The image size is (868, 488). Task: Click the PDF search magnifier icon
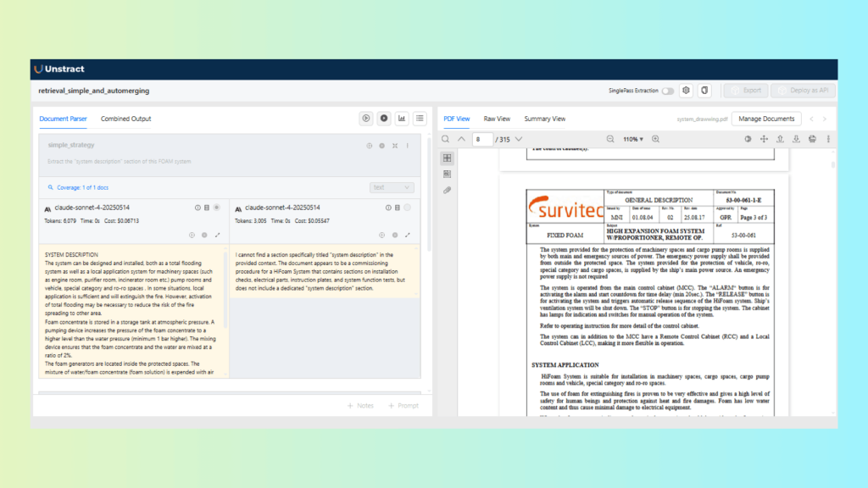tap(446, 139)
